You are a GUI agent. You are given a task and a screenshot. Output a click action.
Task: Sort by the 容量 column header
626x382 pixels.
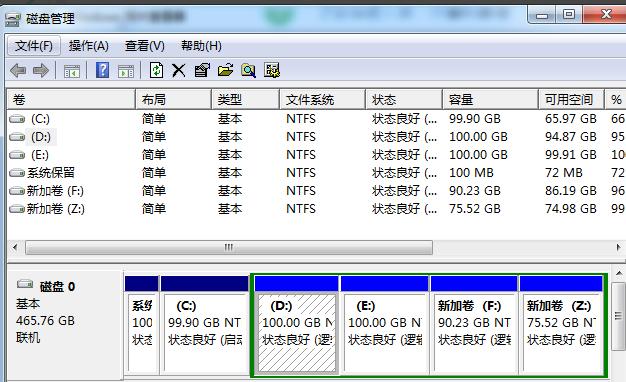click(x=490, y=99)
